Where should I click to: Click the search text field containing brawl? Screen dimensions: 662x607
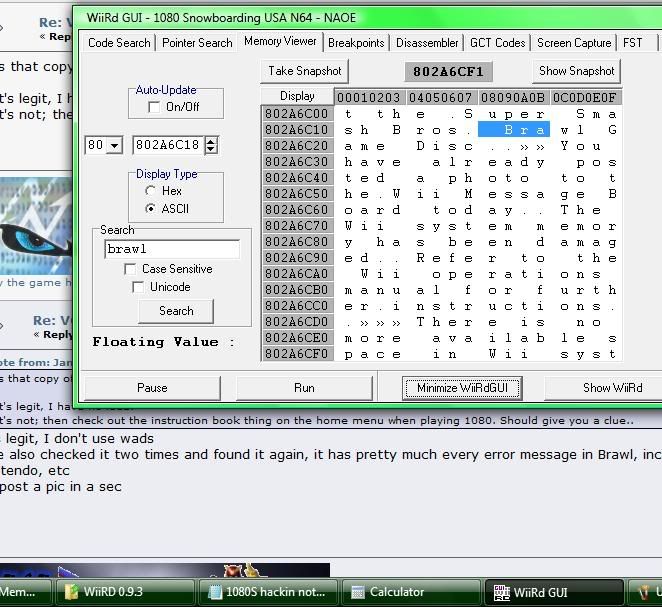pos(172,249)
